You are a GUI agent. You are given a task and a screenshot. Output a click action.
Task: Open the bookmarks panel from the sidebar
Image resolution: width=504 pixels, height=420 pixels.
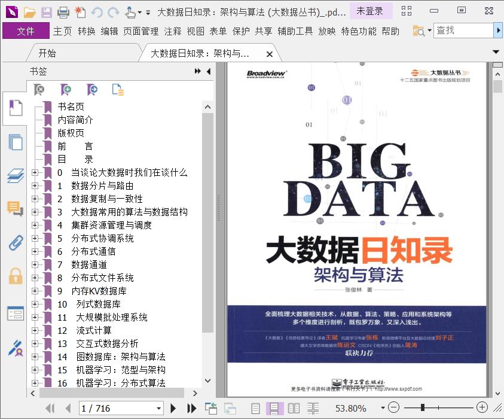[16, 108]
